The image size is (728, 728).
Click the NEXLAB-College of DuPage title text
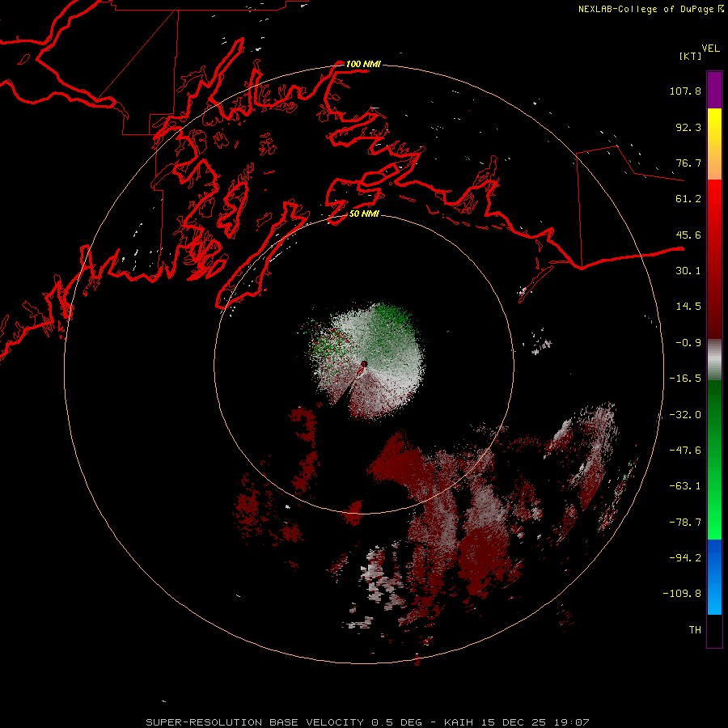pos(650,9)
